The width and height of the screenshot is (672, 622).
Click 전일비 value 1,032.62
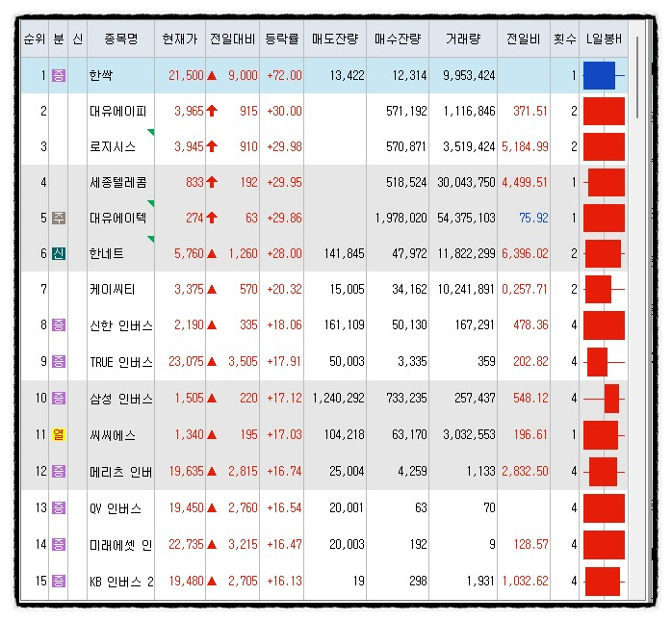525,581
